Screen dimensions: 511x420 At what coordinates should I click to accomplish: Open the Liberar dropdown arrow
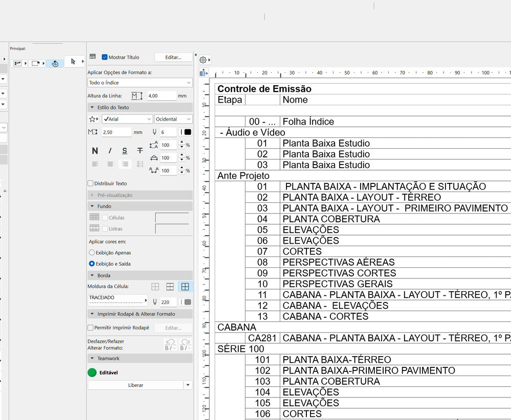tap(188, 385)
